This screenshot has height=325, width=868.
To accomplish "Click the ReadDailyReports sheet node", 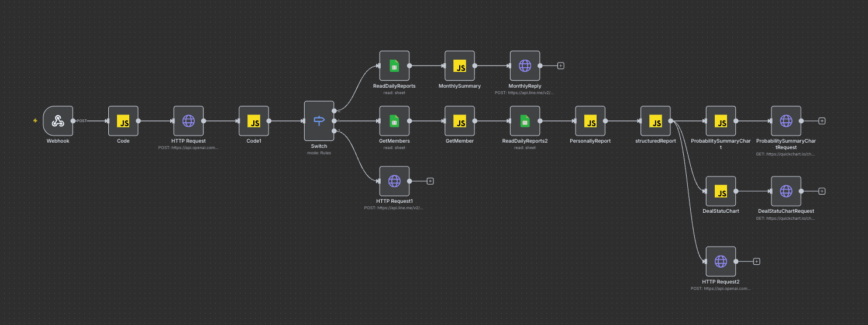I will (394, 65).
